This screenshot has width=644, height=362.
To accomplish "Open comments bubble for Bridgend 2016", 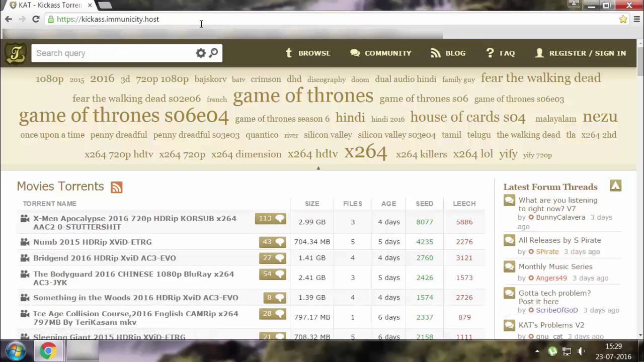I will (x=273, y=258).
